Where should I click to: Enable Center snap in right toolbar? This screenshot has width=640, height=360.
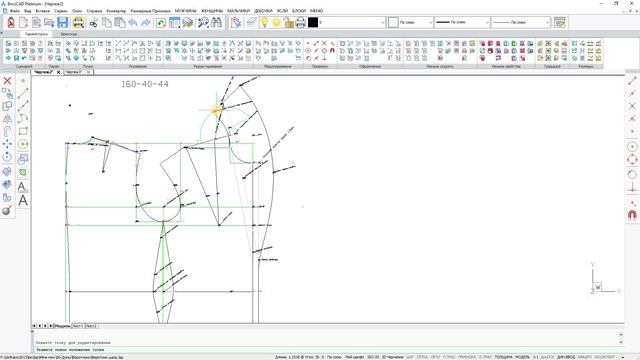click(x=632, y=147)
